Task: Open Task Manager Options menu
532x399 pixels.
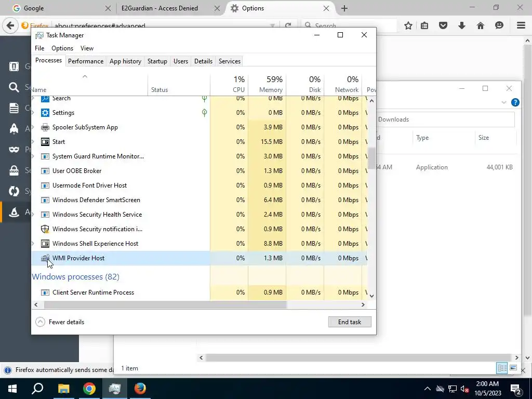Action: [62, 48]
